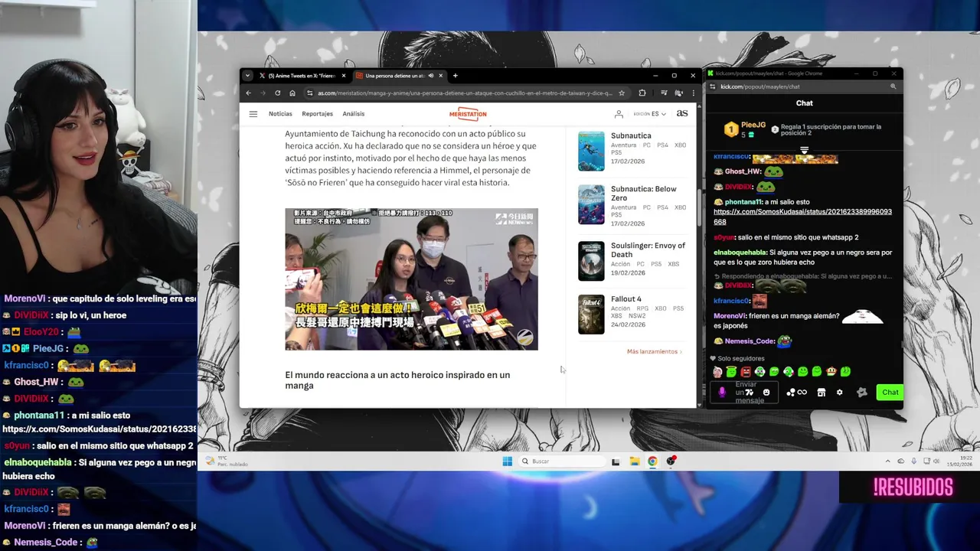Expand the system tray hidden icons chevron
This screenshot has height=551, width=980.
[888, 461]
